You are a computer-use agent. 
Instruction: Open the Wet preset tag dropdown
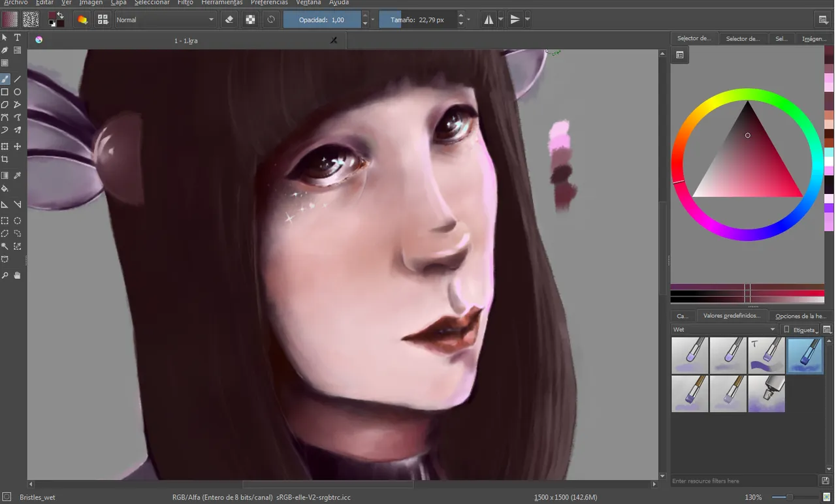click(724, 330)
